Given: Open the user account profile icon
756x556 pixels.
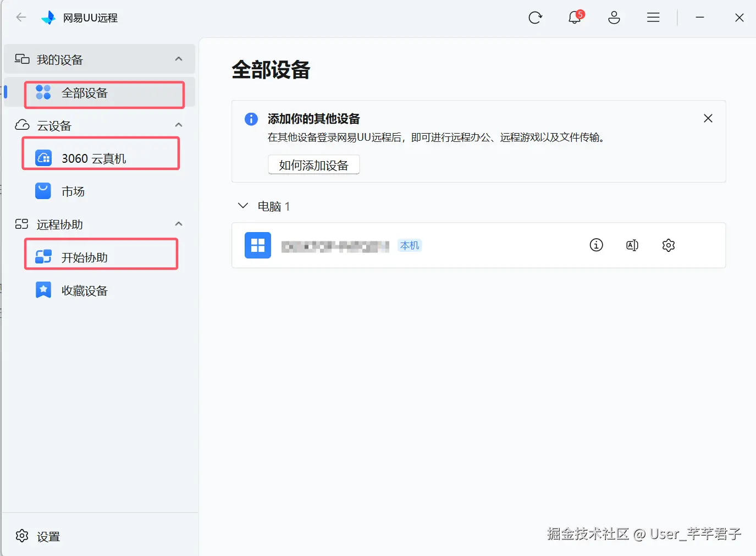Looking at the screenshot, I should click(614, 18).
